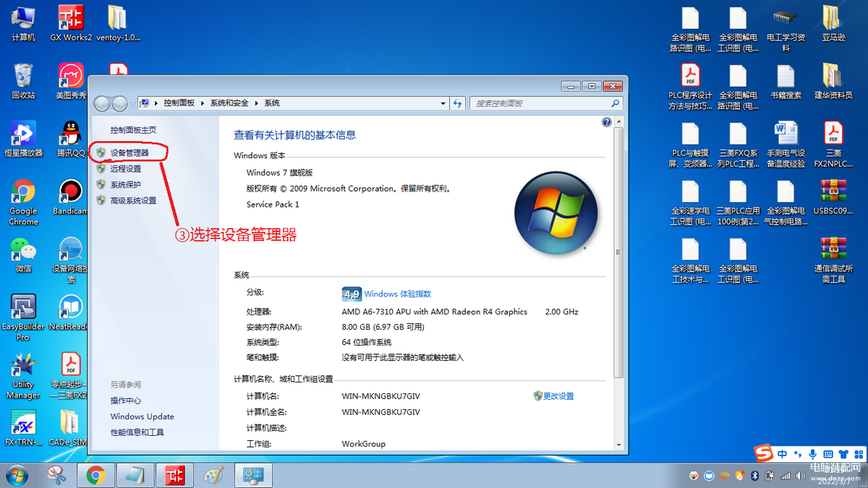The width and height of the screenshot is (868, 488).
Task: Open FX-TRN desktop shortcut
Action: pyautogui.click(x=23, y=428)
